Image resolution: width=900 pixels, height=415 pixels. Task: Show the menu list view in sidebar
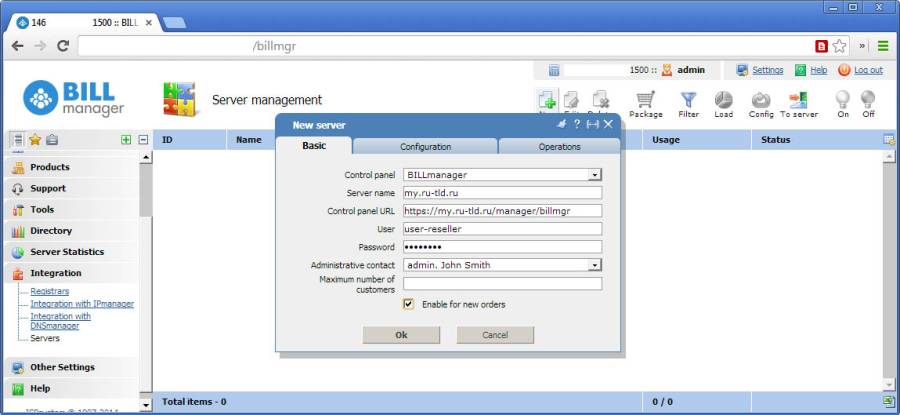tap(18, 139)
